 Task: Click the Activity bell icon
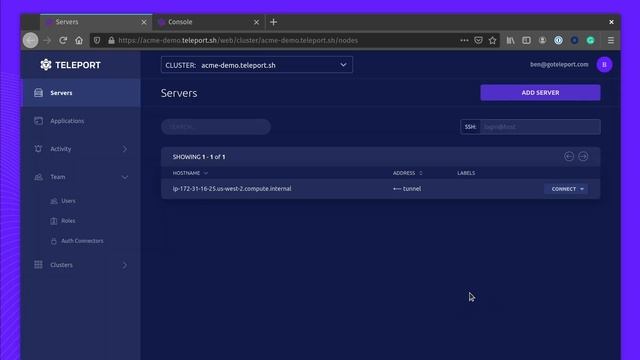[x=38, y=149]
